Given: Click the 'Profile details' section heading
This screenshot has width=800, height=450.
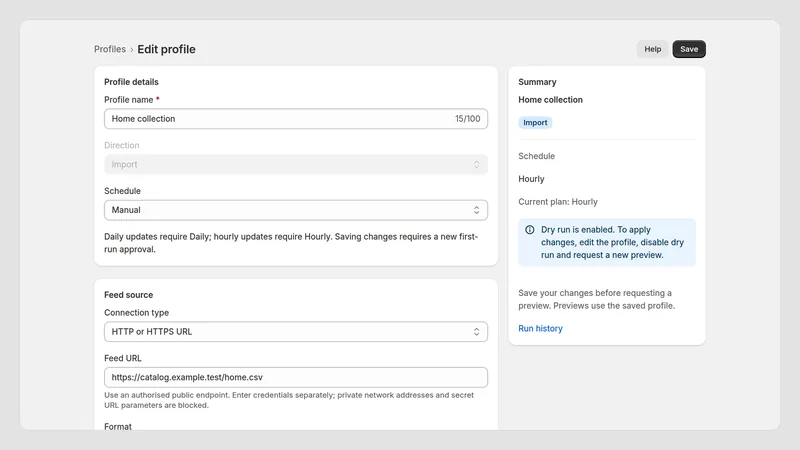Looking at the screenshot, I should click(131, 82).
